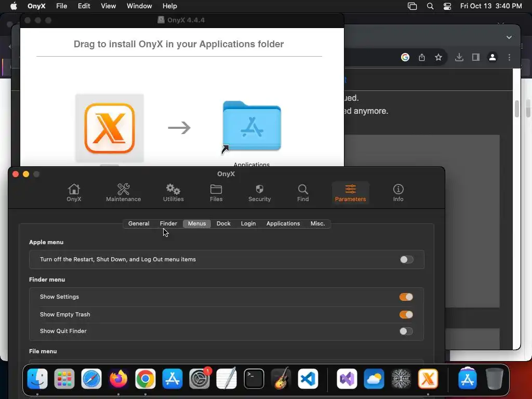Open Terminal from the Dock
The width and height of the screenshot is (532, 399).
tap(254, 378)
